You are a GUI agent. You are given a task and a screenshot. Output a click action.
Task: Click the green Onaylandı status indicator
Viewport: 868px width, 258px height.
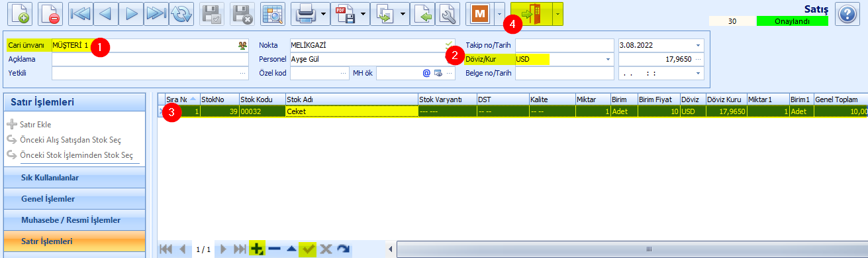[792, 21]
